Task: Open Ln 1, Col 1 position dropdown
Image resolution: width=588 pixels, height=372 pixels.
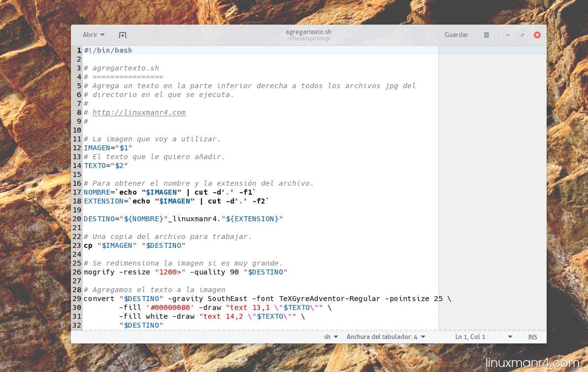Action: tap(484, 337)
